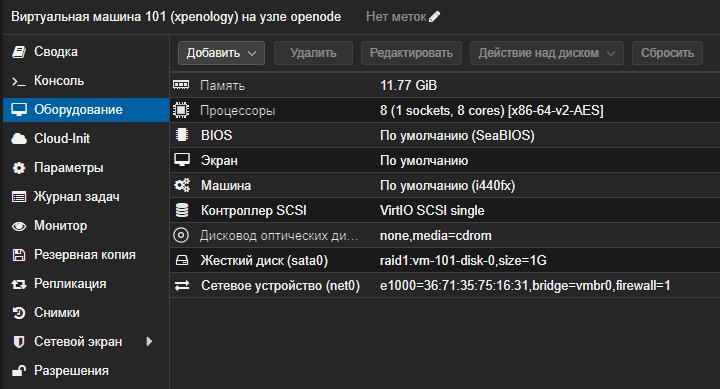Open the Снимки section
The height and width of the screenshot is (389, 720).
pyautogui.click(x=57, y=312)
